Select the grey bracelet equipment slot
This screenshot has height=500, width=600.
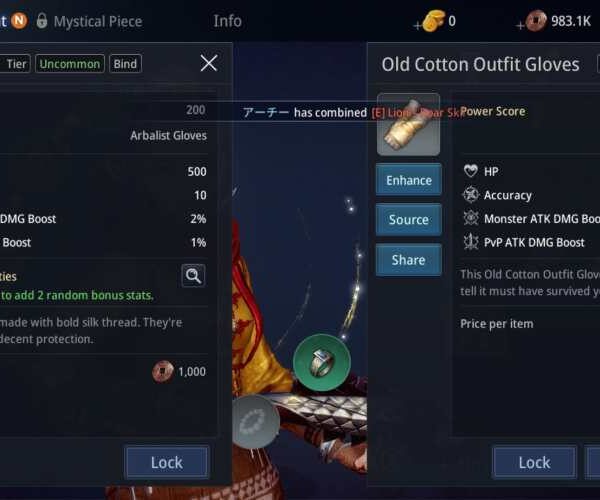[255, 421]
